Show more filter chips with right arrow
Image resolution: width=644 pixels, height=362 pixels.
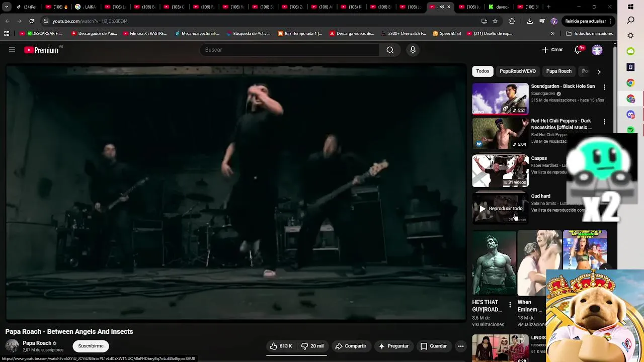pyautogui.click(x=599, y=71)
